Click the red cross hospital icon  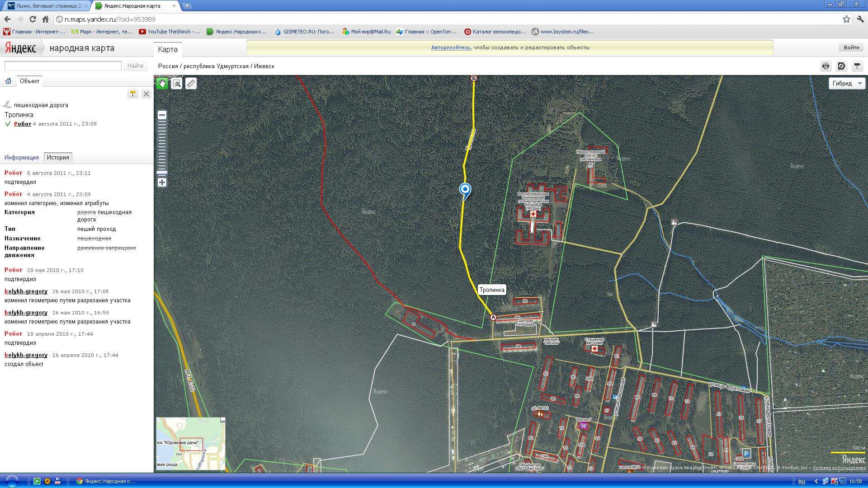pos(533,214)
